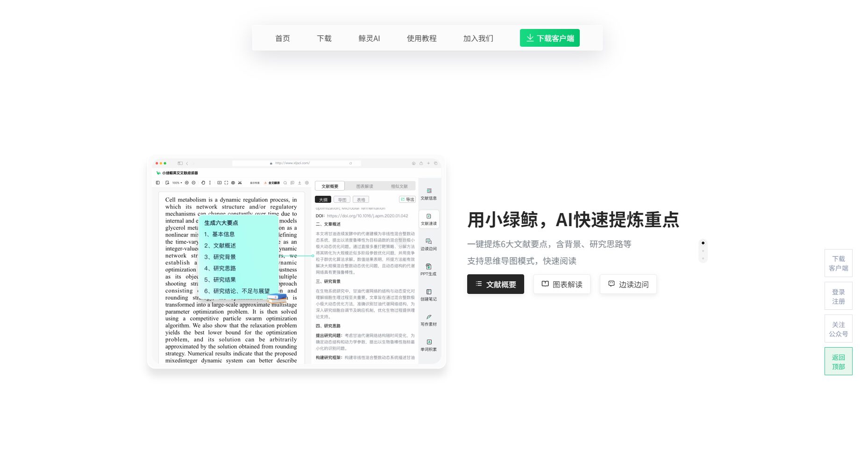
Task: Open 文献信息 icon in reader's right sidebar
Action: pos(428,191)
